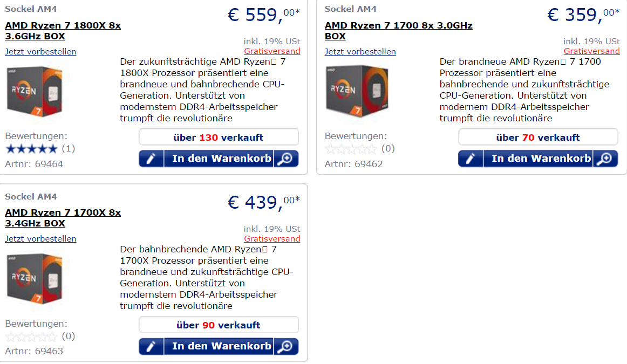Click Gratisversand link below the €559 price
Image resolution: width=627 pixels, height=364 pixels.
click(x=272, y=51)
